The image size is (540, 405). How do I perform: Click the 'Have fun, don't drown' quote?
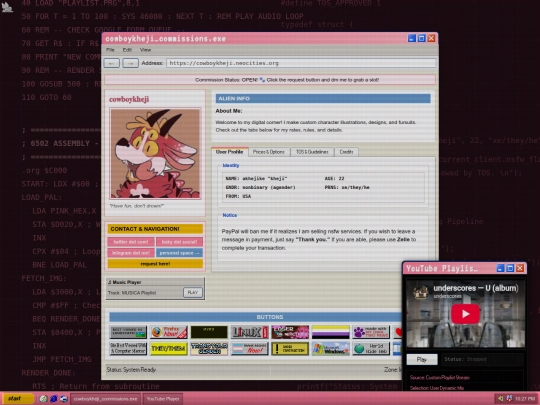click(x=137, y=206)
